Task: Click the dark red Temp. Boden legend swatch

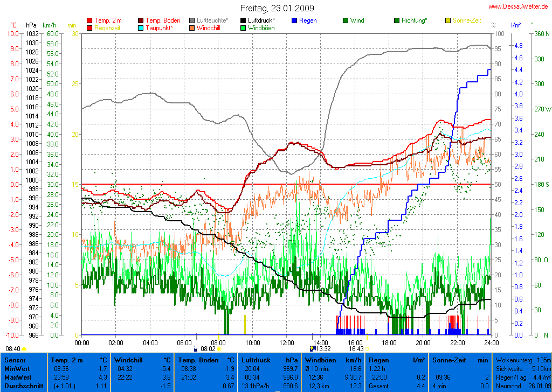Action: click(x=141, y=20)
